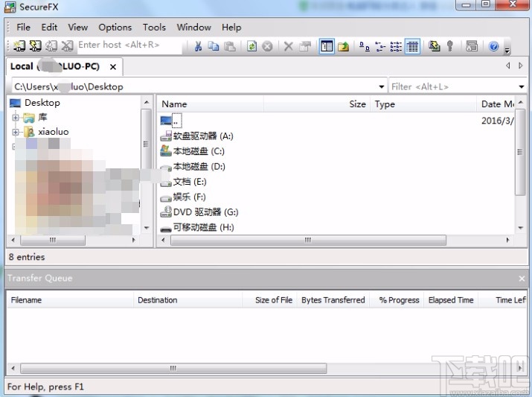Click the Synchronize toolbar icon

click(x=435, y=46)
